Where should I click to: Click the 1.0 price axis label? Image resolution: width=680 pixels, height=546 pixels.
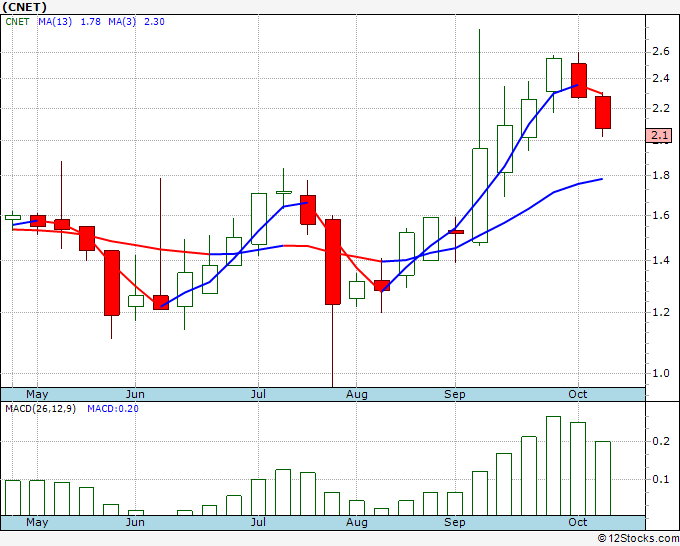tap(661, 373)
